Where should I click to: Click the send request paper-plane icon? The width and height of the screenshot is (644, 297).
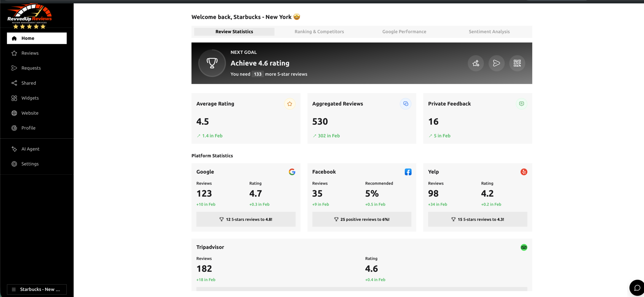point(496,63)
